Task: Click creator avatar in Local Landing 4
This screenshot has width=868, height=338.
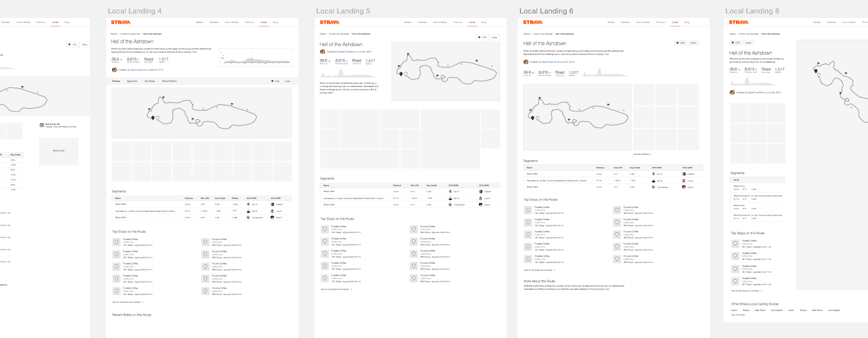Action: point(114,68)
